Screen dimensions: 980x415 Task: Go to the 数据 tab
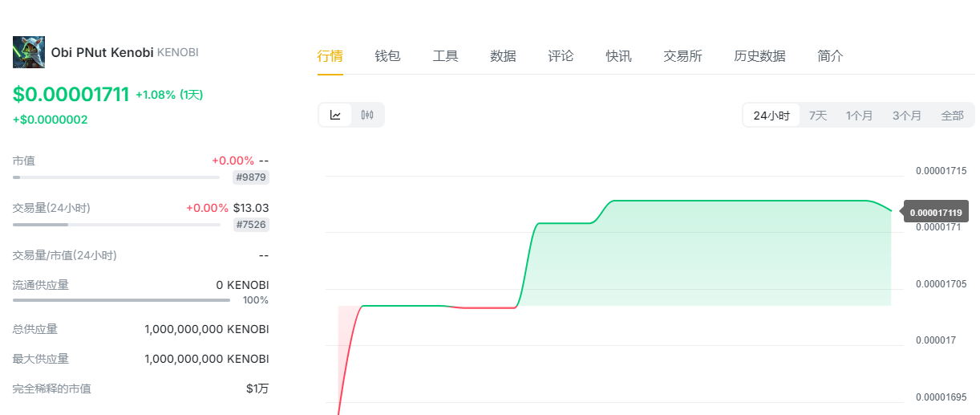(x=503, y=56)
